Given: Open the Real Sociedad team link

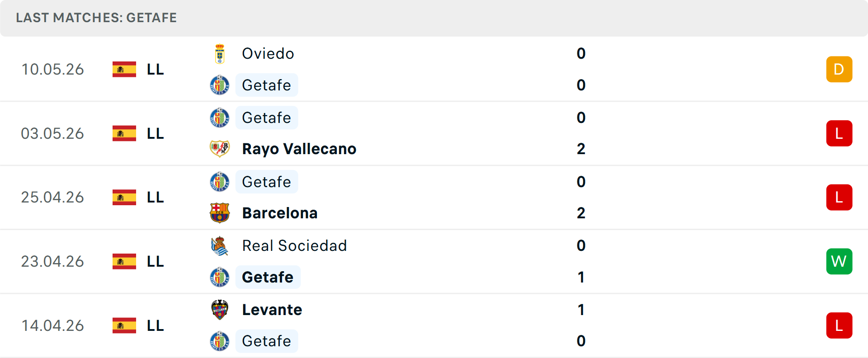Looking at the screenshot, I should pos(295,245).
